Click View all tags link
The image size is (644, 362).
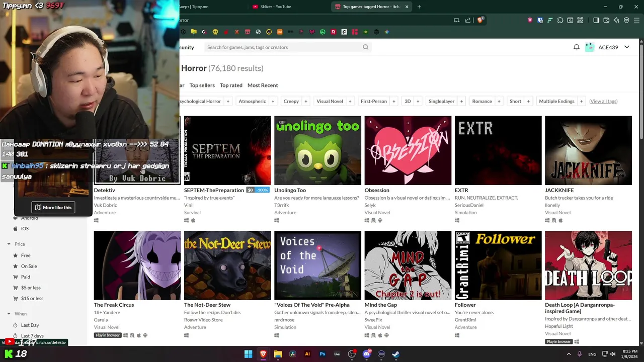coord(603,101)
